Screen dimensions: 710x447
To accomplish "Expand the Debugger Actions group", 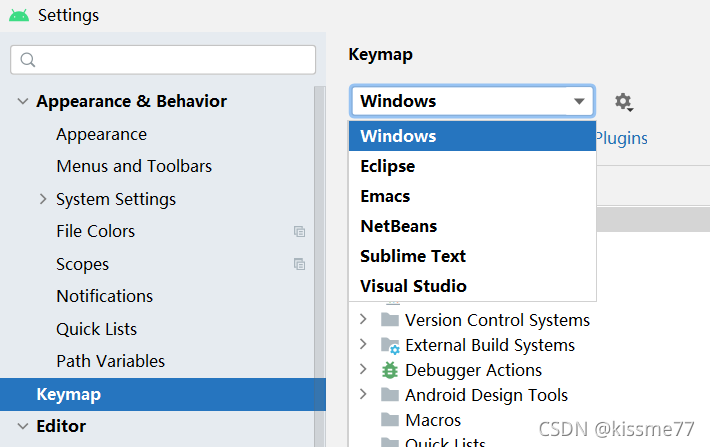I will [x=363, y=369].
